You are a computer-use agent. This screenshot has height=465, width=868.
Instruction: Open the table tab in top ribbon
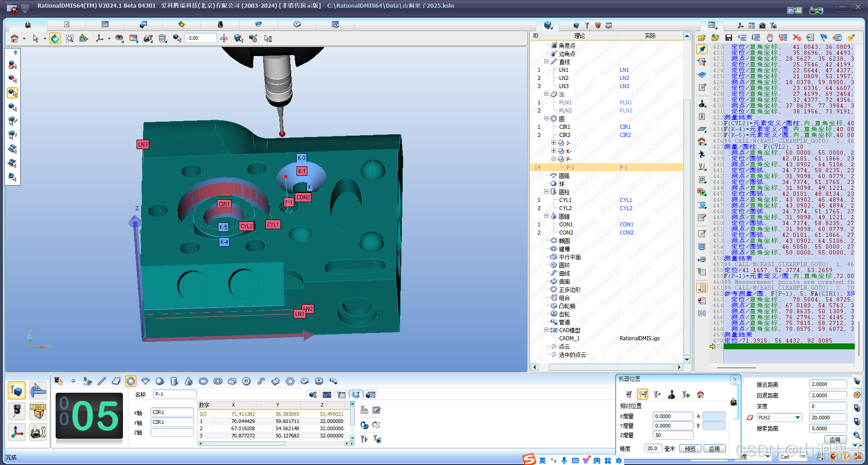pos(105,24)
